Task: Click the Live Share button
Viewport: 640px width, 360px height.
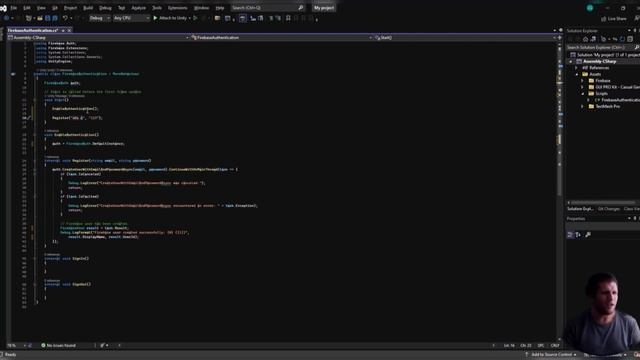Action: pos(613,18)
